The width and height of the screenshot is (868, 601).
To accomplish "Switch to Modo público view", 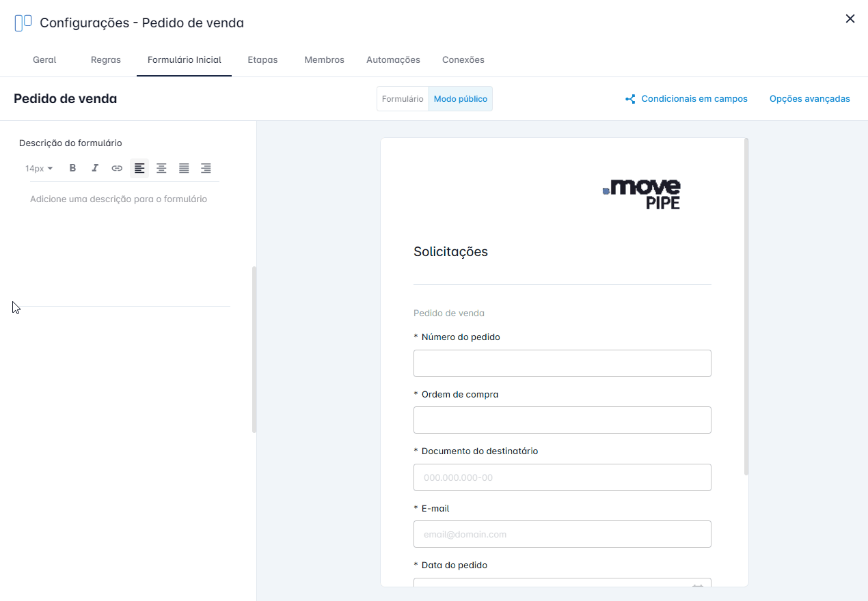I will (461, 99).
